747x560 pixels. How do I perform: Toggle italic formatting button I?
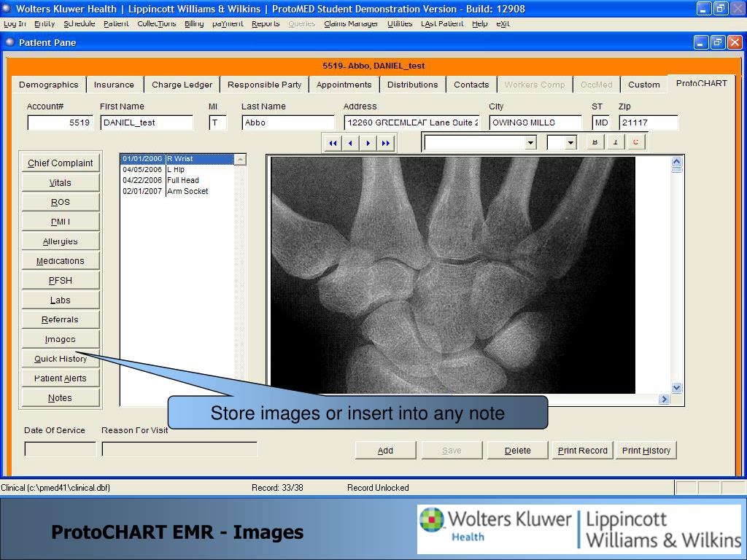(x=616, y=142)
